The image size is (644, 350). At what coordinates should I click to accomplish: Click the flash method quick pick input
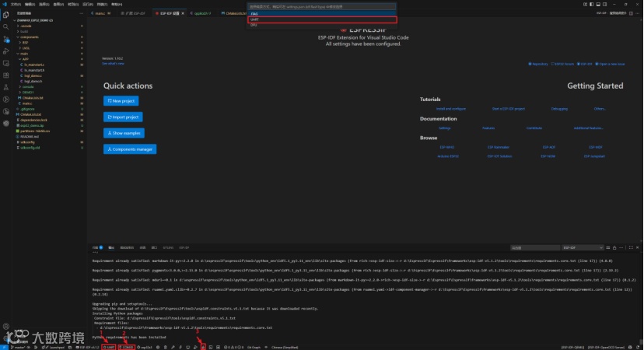322,6
